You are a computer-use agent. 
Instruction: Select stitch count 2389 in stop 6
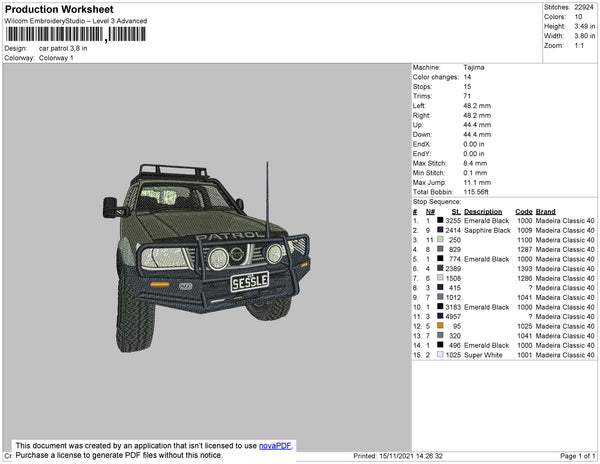[x=453, y=269]
